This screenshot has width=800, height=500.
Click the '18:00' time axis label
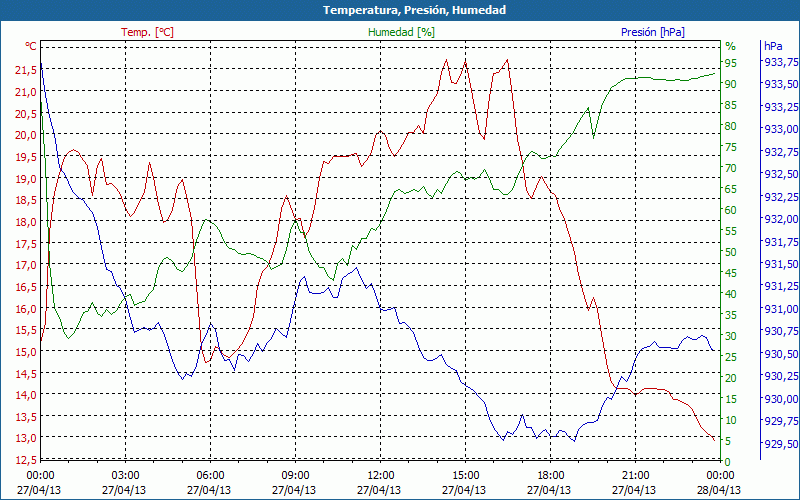[551, 475]
